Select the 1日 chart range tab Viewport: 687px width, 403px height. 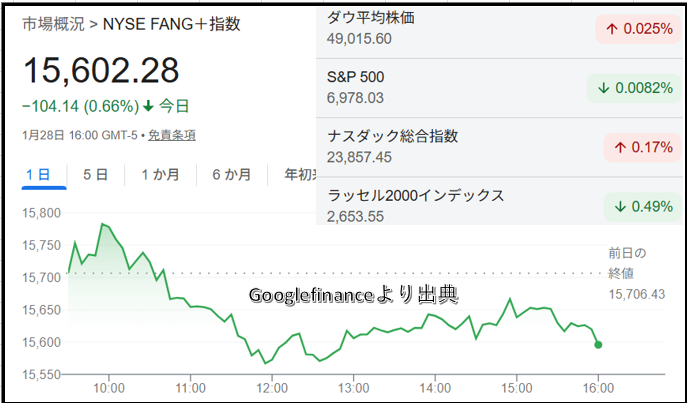[x=38, y=174]
